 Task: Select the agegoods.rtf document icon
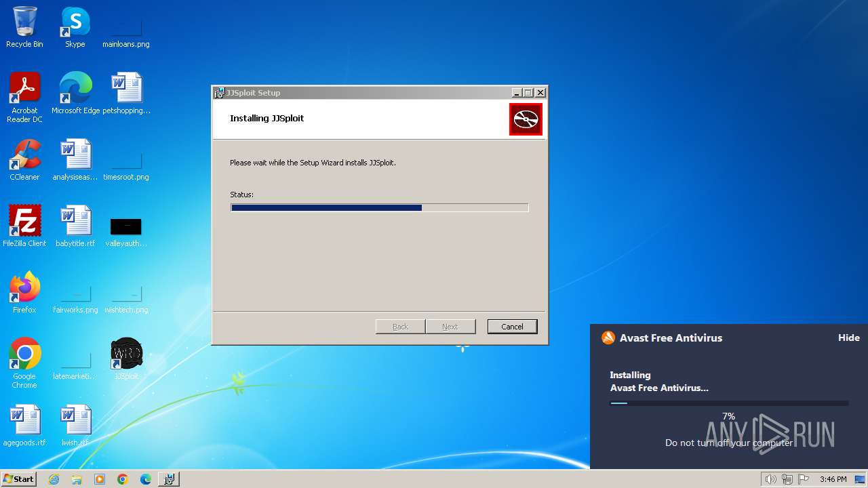point(24,425)
